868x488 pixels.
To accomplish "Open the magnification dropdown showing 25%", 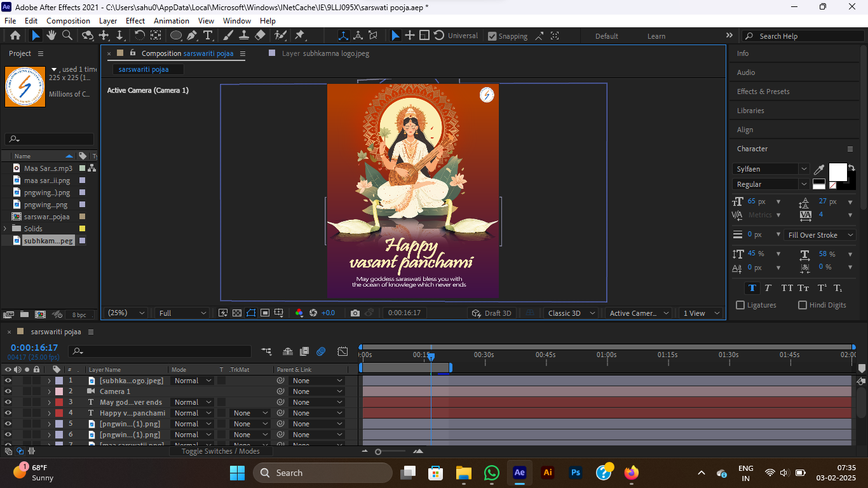I will tap(126, 313).
